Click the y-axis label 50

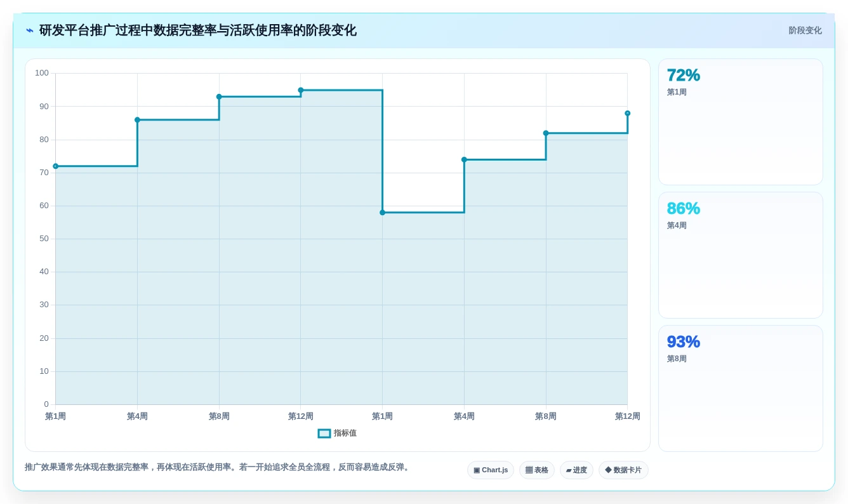coord(44,239)
